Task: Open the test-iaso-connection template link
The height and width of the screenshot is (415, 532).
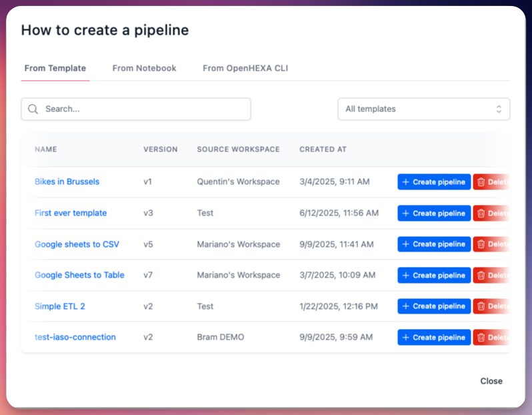Action: 75,337
